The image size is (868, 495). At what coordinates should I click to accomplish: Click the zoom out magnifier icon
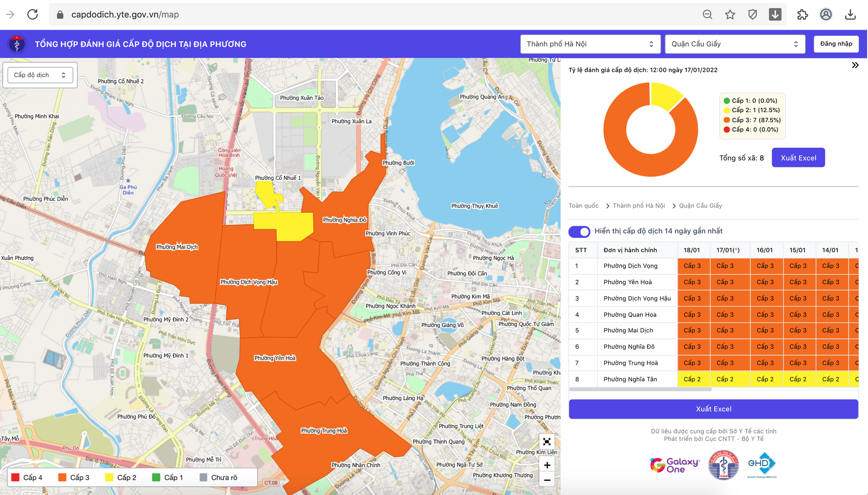point(708,14)
